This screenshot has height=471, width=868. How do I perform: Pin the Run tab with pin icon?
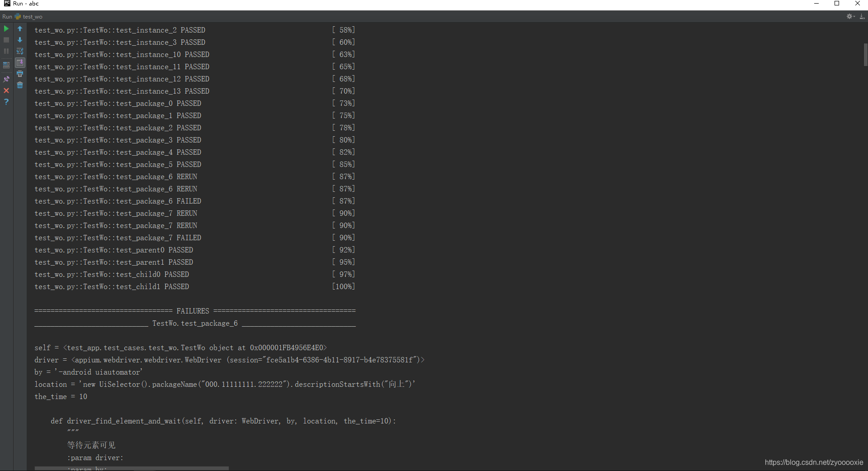coord(6,79)
